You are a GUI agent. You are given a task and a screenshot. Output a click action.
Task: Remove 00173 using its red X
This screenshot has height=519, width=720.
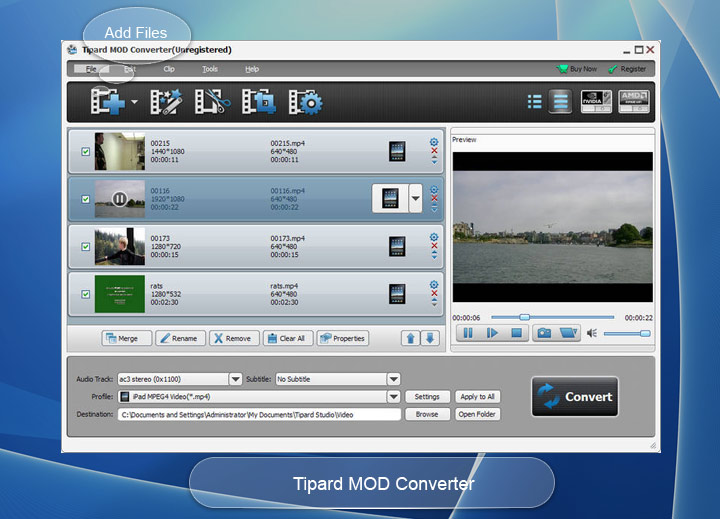tap(434, 246)
